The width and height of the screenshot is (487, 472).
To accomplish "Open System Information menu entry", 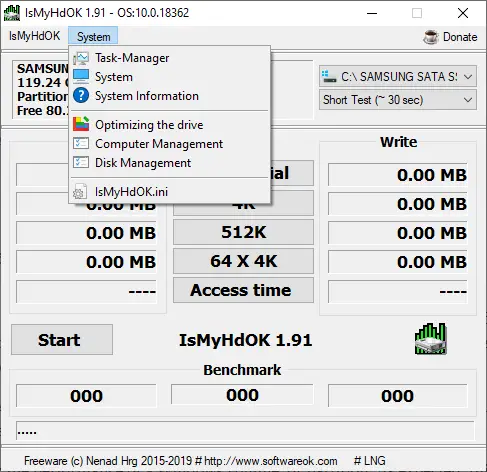I will 169,96.
